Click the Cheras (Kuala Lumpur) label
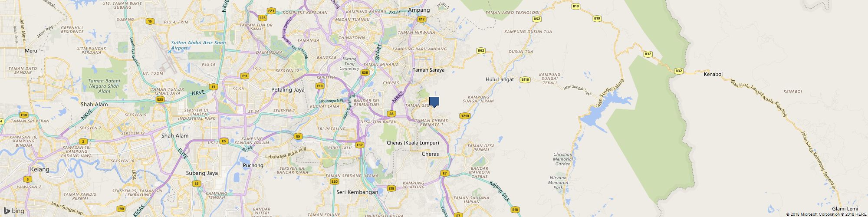Image resolution: width=868 pixels, height=217 pixels. click(413, 143)
